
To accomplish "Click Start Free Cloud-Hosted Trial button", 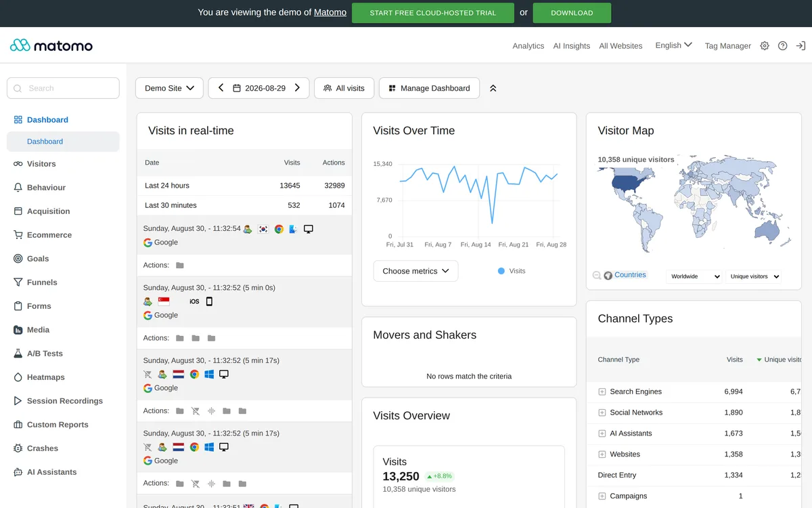I will (433, 13).
